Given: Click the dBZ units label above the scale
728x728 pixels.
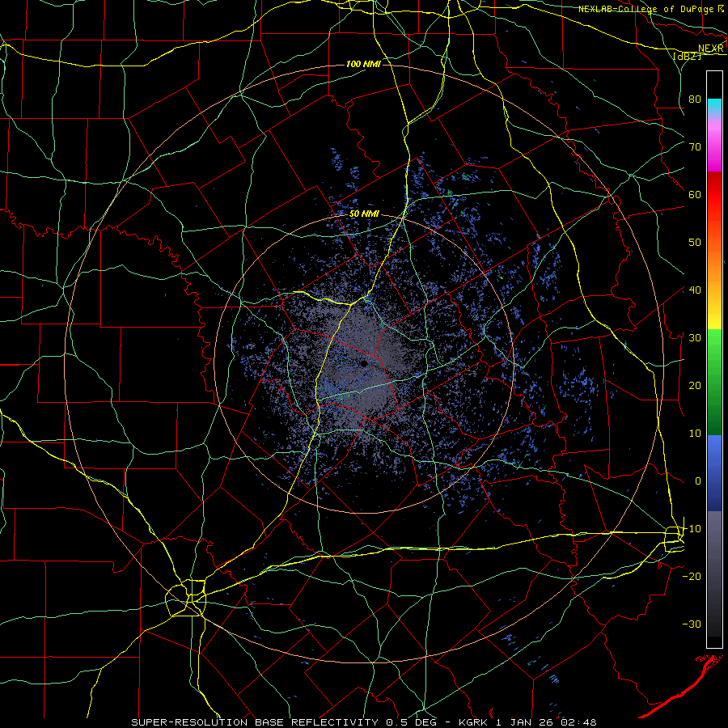Looking at the screenshot, I should click(x=687, y=56).
